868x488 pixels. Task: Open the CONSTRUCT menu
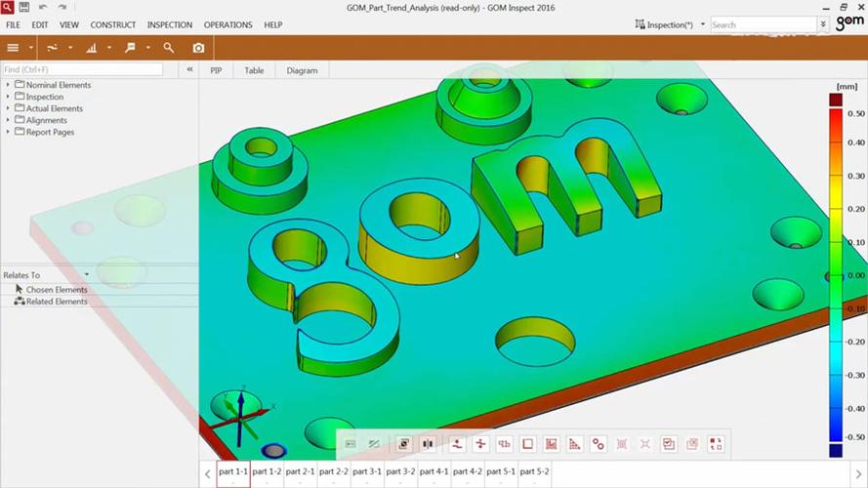click(x=113, y=25)
